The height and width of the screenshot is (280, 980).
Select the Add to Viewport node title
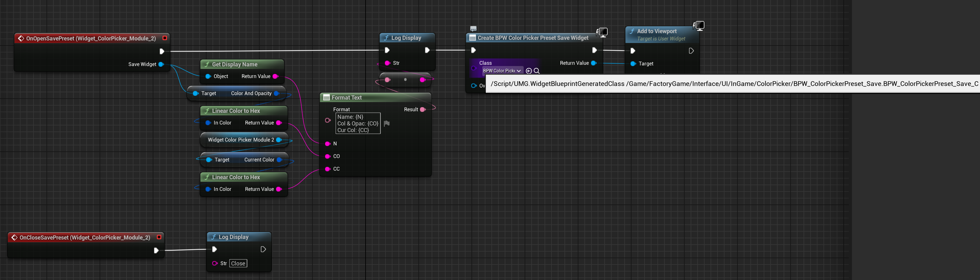(x=657, y=31)
